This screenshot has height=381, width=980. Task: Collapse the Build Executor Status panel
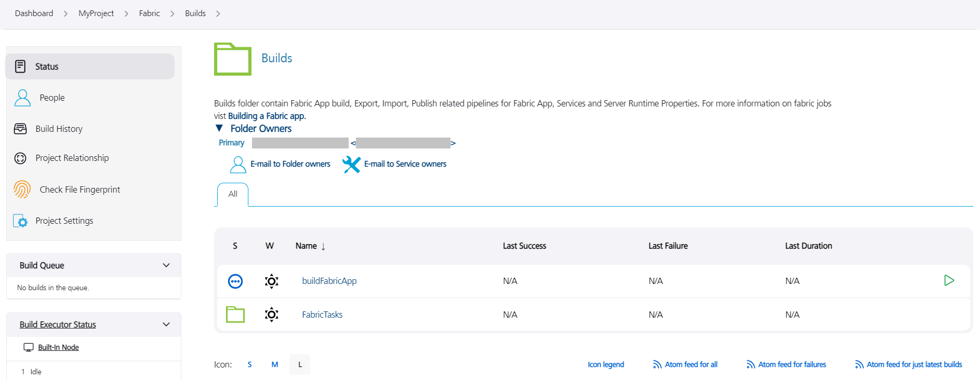point(166,324)
